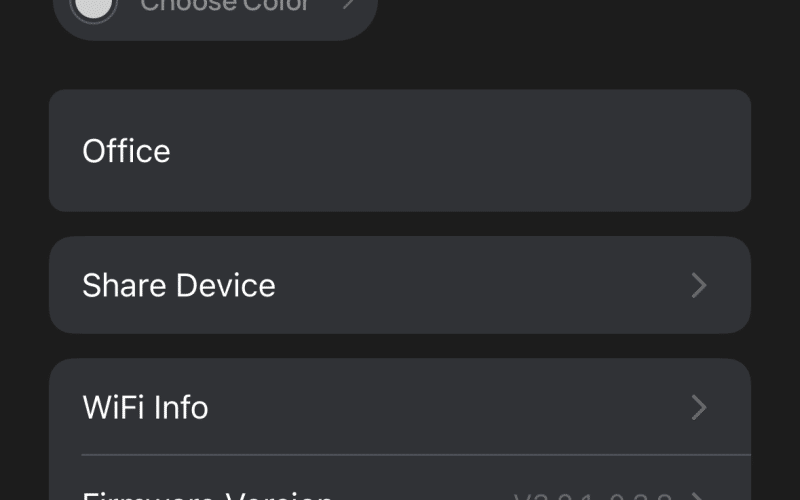800x500 pixels.
Task: Select the Office device name field
Action: [x=399, y=151]
